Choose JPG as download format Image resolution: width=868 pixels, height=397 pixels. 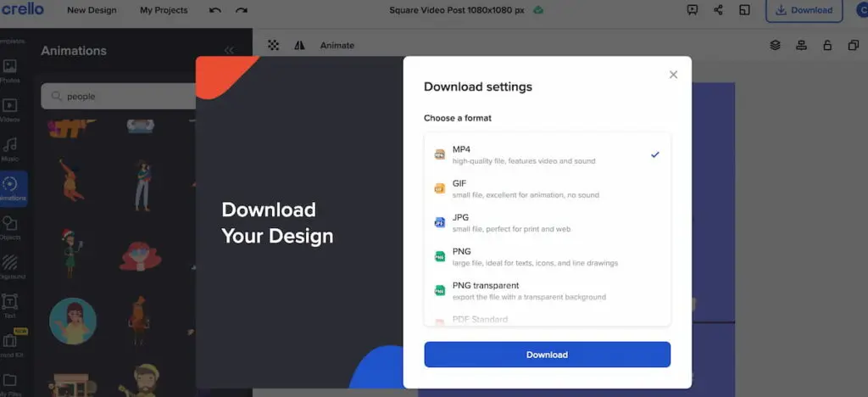(x=547, y=222)
